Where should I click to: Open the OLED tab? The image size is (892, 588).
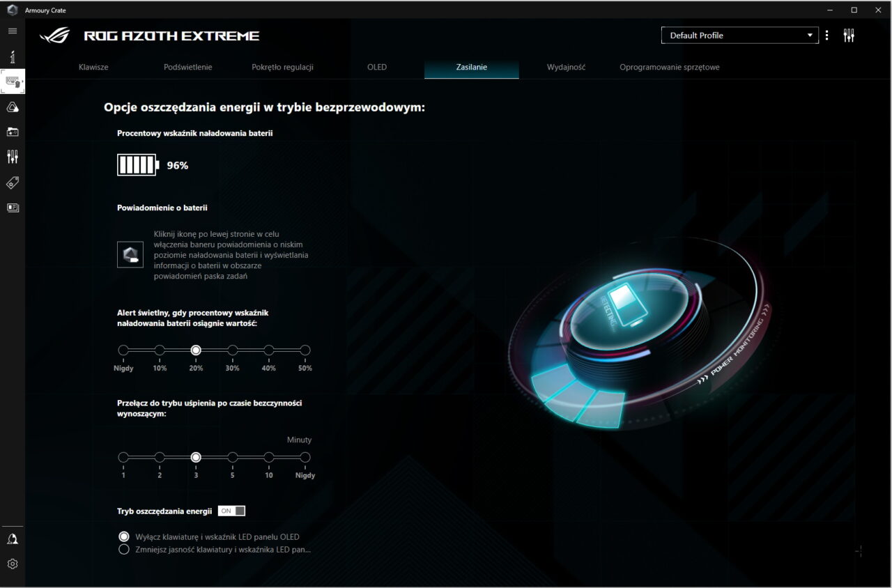pyautogui.click(x=377, y=68)
